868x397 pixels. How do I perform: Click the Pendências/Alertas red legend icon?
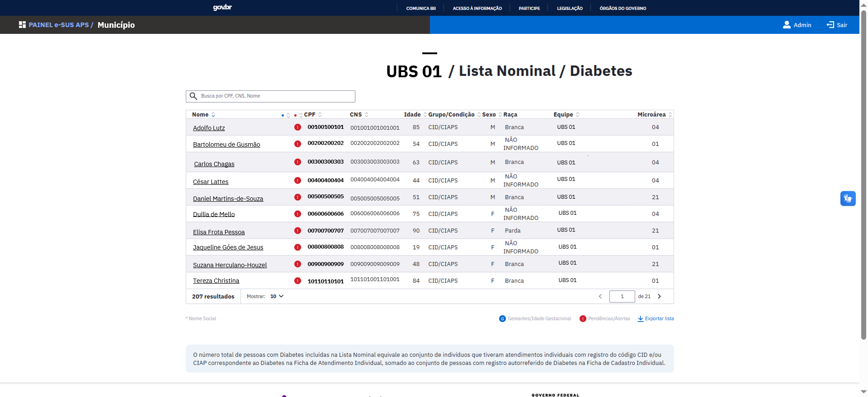tap(583, 318)
